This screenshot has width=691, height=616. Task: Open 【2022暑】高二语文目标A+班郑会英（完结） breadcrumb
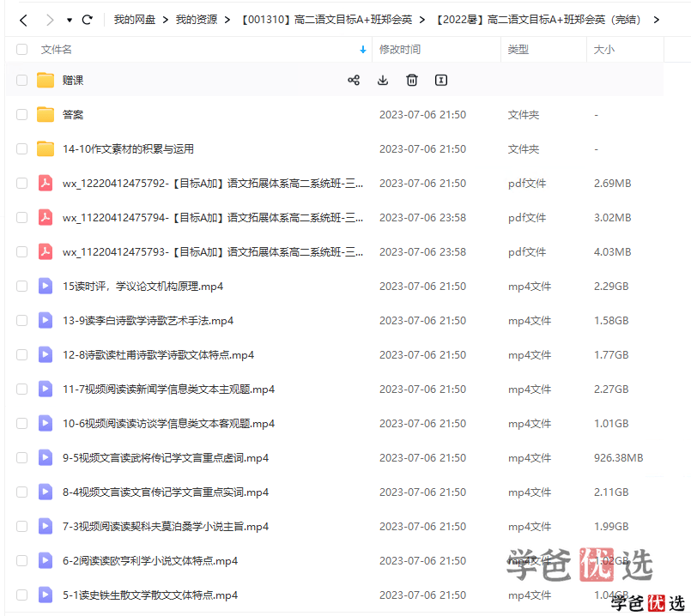click(538, 20)
